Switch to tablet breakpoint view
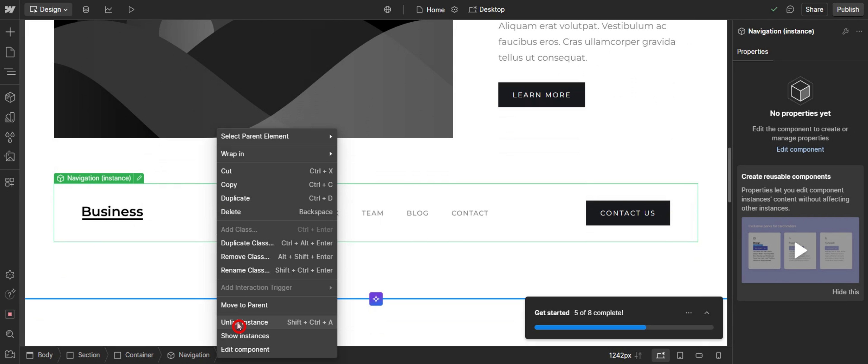This screenshot has width=868, height=364. pyautogui.click(x=680, y=355)
